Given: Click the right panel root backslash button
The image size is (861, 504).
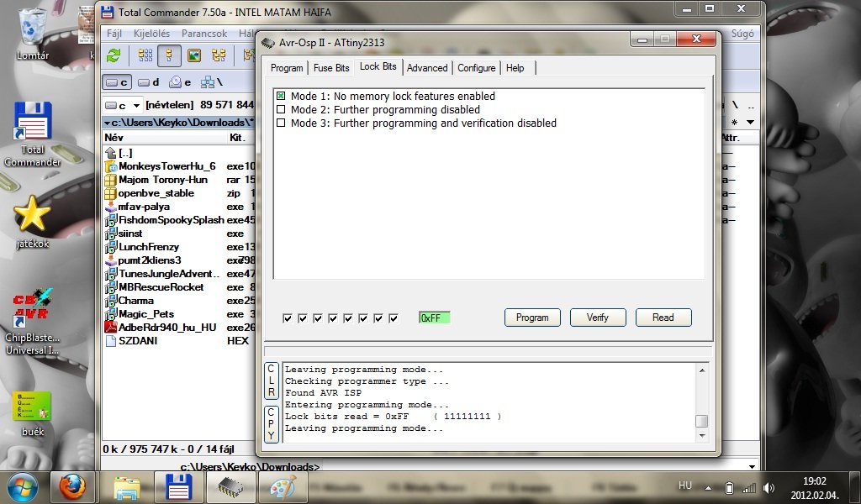Looking at the screenshot, I should (x=735, y=105).
